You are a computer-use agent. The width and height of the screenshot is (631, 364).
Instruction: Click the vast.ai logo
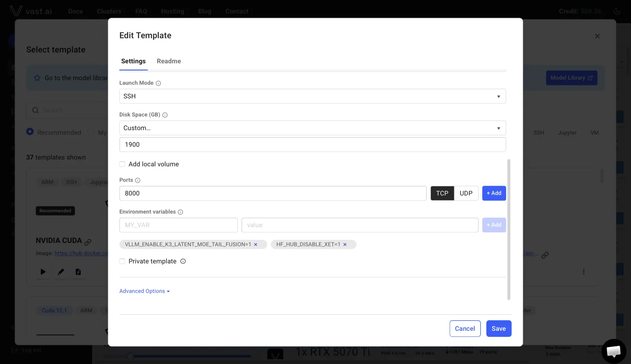pyautogui.click(x=31, y=11)
